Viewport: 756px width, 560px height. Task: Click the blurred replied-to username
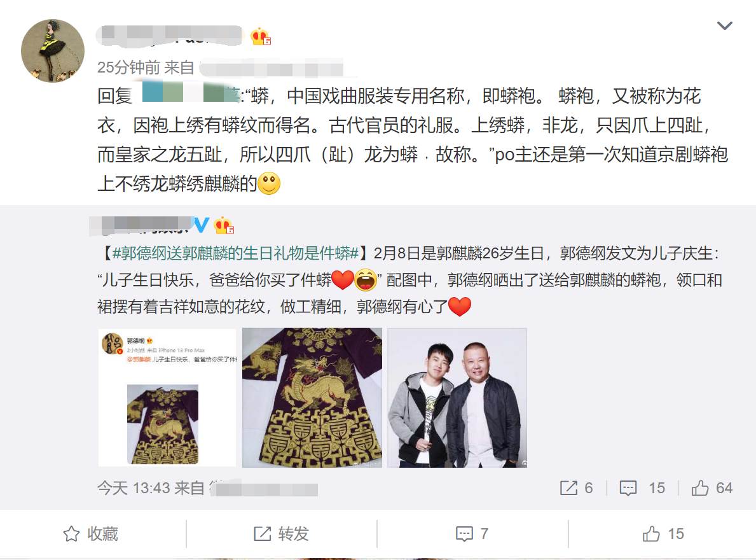(x=191, y=92)
